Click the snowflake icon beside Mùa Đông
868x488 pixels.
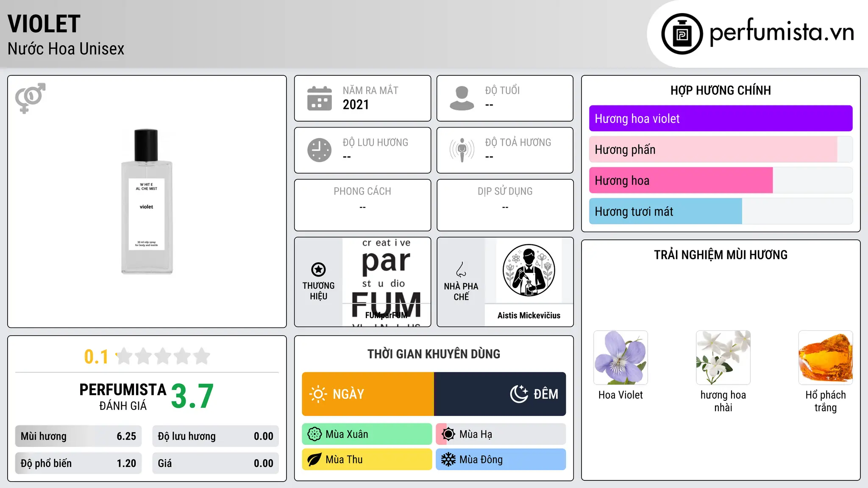(448, 460)
